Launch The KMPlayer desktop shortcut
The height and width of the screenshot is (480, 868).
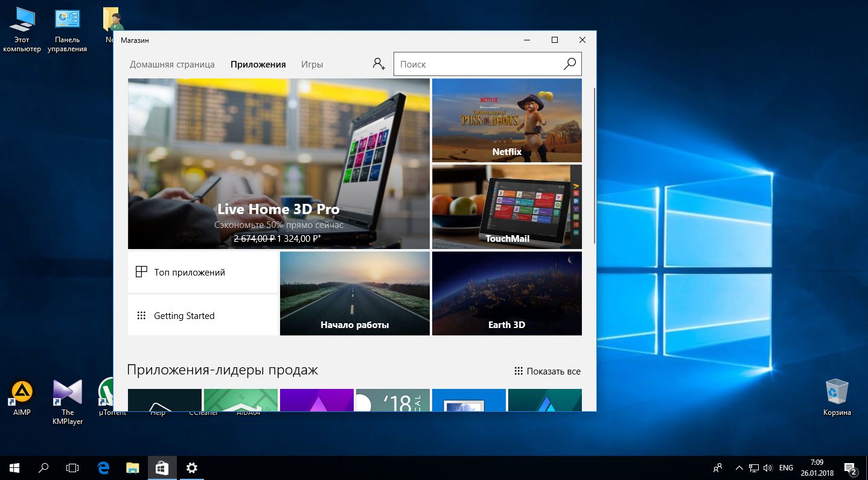pos(68,402)
